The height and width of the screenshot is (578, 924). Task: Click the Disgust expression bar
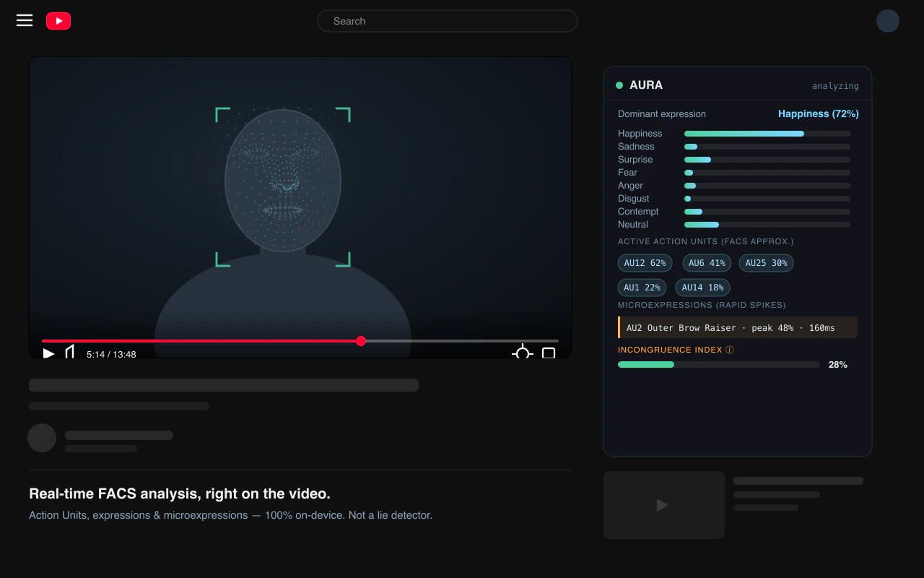click(x=767, y=199)
